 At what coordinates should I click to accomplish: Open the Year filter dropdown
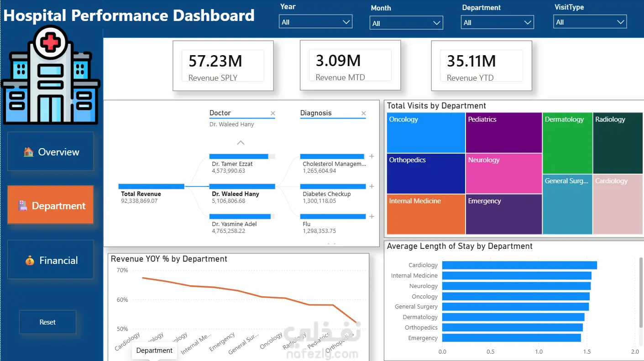point(315,22)
